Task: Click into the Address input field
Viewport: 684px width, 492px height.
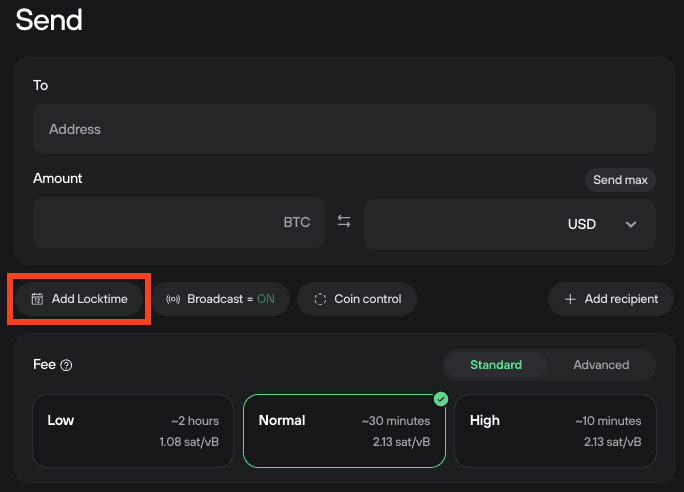Action: pyautogui.click(x=344, y=129)
